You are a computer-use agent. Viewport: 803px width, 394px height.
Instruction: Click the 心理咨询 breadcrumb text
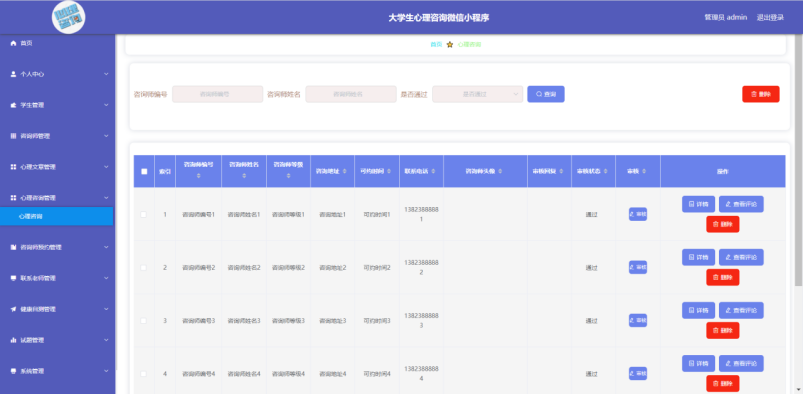point(469,45)
